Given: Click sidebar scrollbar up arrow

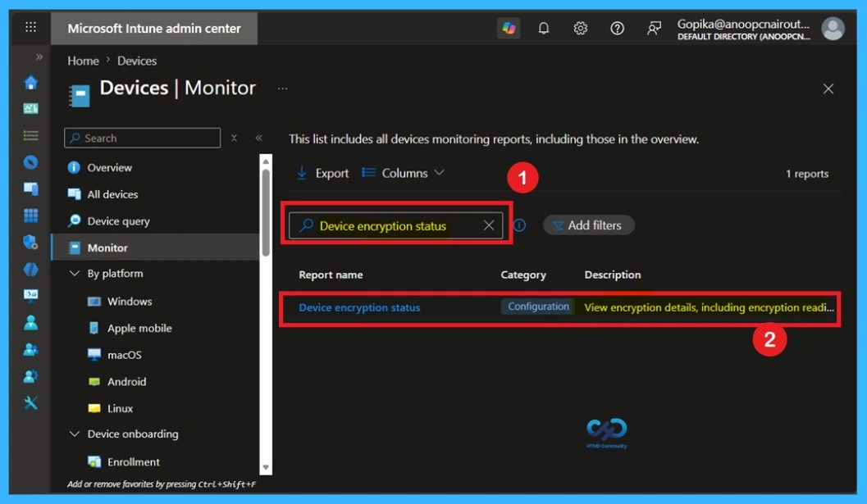Looking at the screenshot, I should point(266,161).
